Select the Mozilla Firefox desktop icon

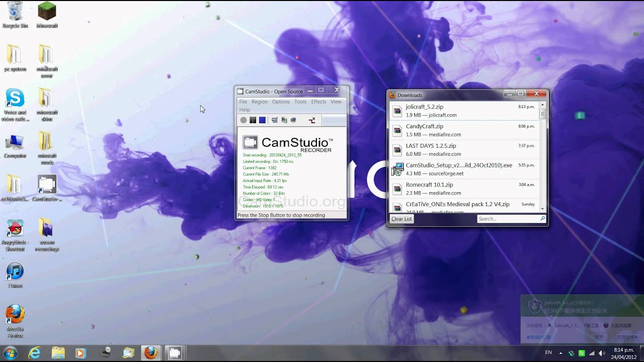tap(15, 322)
